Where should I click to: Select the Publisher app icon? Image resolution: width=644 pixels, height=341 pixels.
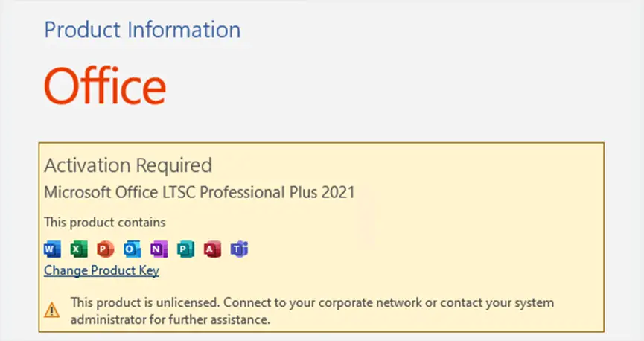pyautogui.click(x=185, y=249)
